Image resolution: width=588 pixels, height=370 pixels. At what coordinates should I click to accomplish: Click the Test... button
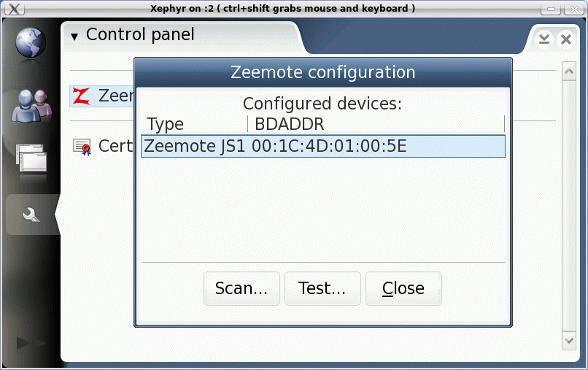tap(322, 288)
